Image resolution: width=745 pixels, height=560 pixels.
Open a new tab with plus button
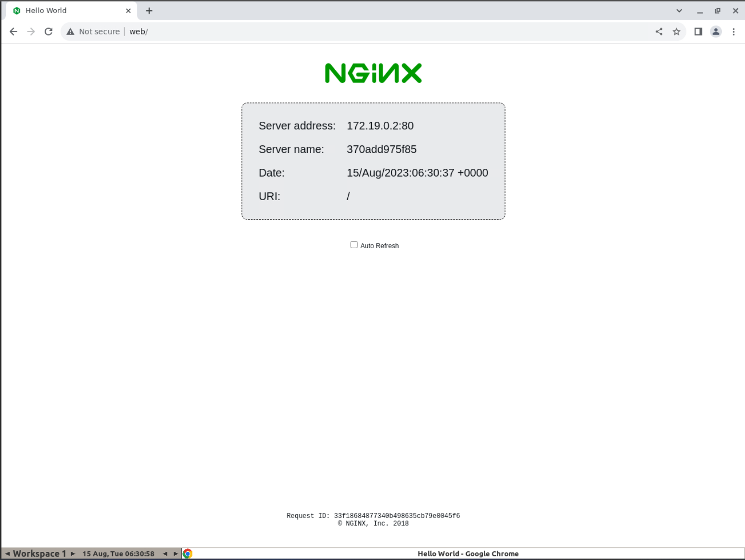[149, 11]
